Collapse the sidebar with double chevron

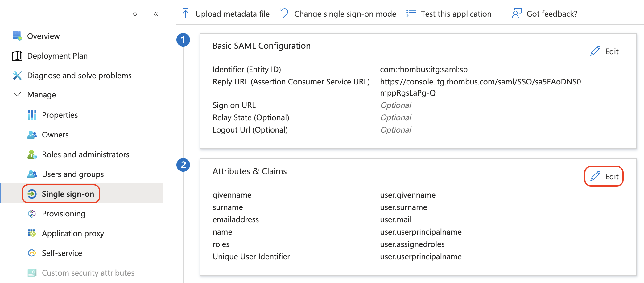tap(156, 14)
